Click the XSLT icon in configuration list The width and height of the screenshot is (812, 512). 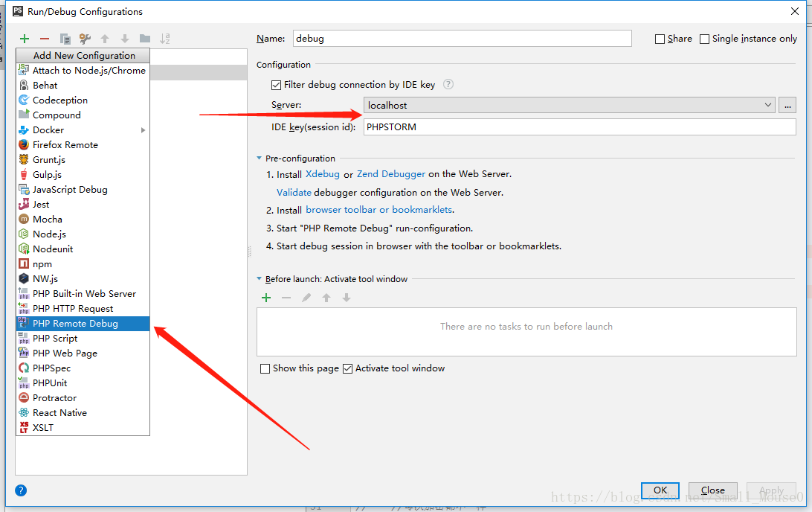click(x=24, y=427)
